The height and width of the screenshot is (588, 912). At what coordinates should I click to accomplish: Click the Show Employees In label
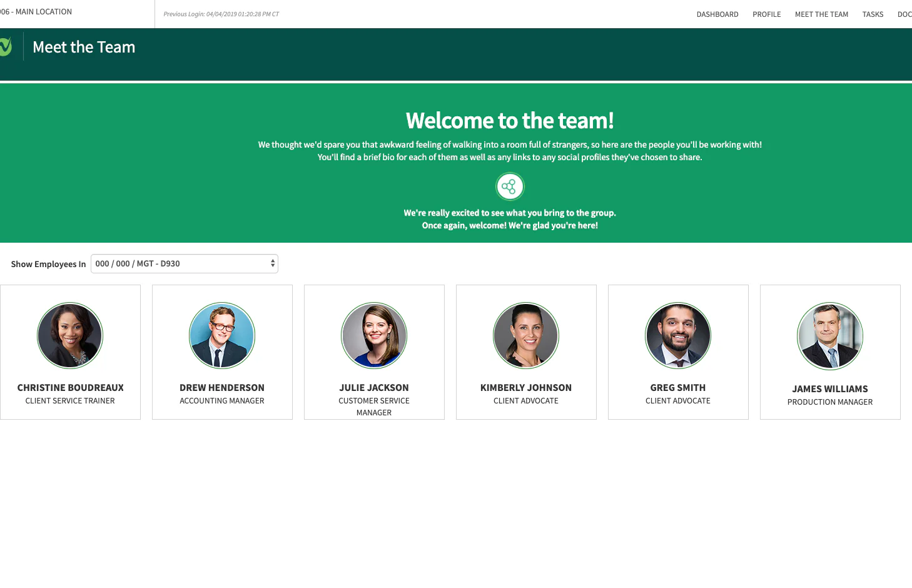click(x=48, y=264)
